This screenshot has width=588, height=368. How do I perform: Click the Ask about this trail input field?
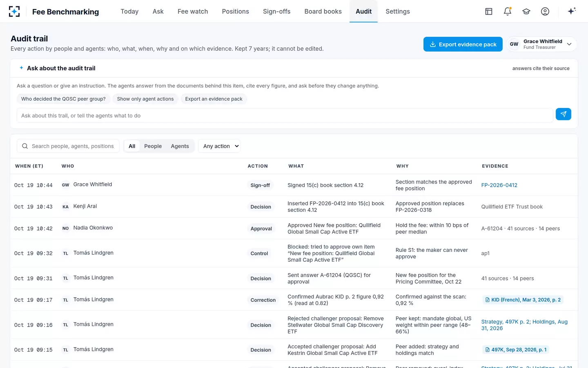(285, 116)
